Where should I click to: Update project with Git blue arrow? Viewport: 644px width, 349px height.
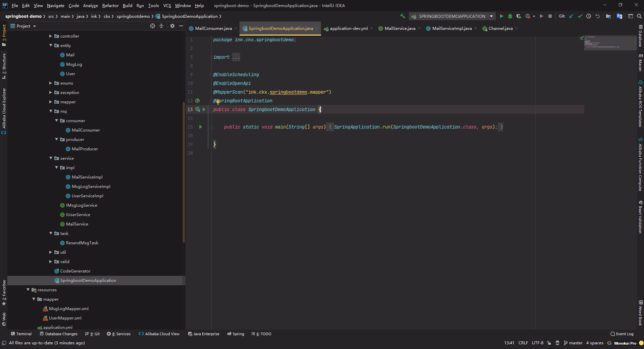571,16
